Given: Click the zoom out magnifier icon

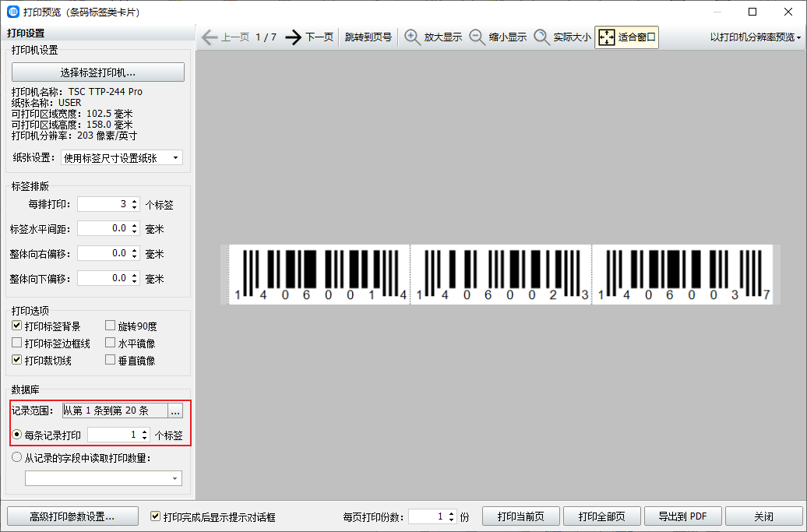Looking at the screenshot, I should 477,37.
